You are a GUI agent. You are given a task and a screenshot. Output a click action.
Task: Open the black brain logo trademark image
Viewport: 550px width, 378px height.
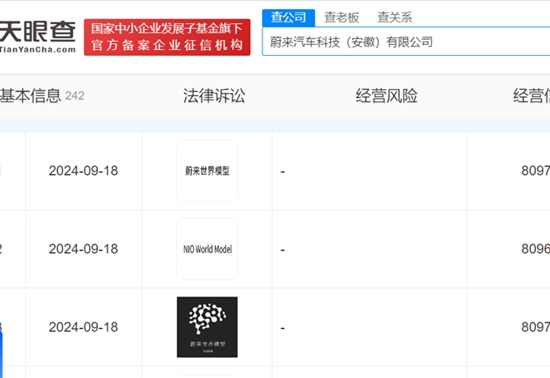[207, 327]
